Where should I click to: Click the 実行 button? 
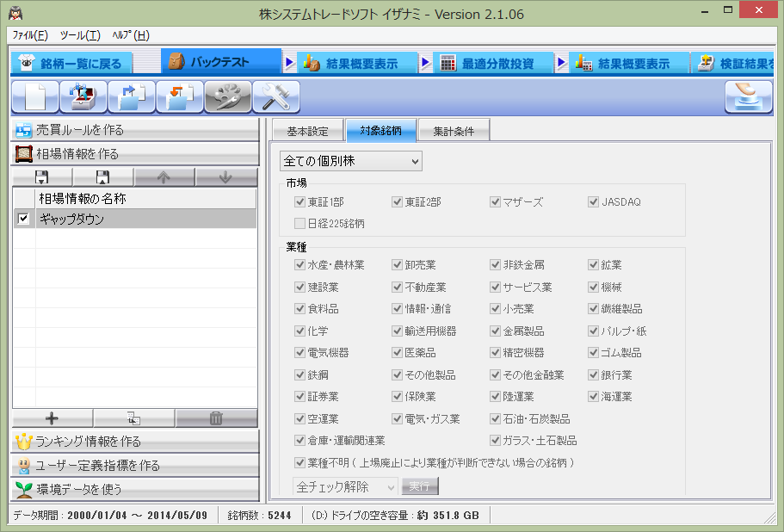pos(419,486)
